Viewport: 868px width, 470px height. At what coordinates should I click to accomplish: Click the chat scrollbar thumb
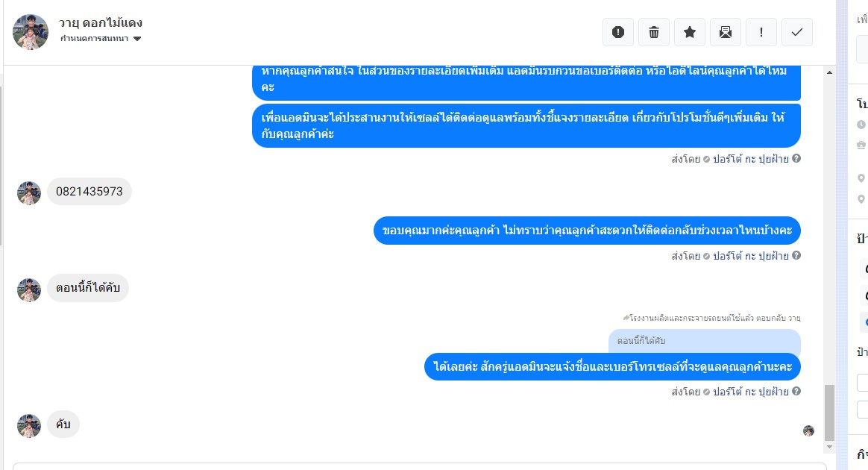[829, 413]
